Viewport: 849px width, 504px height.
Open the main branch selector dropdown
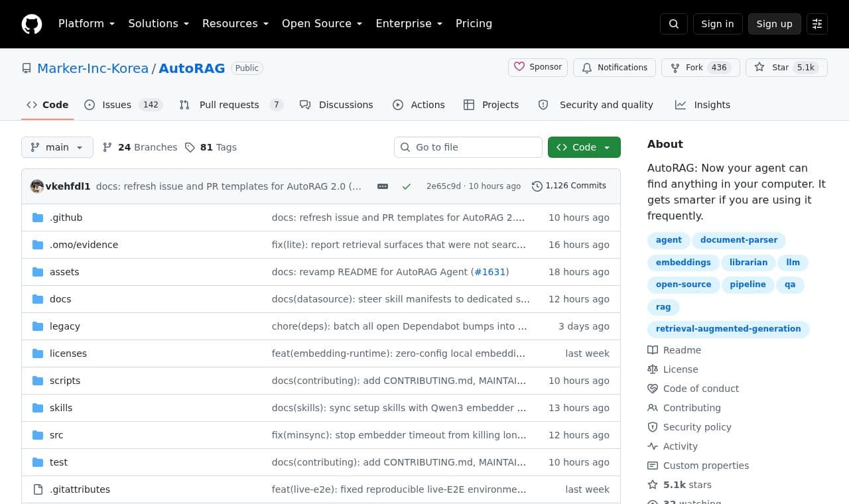click(57, 147)
